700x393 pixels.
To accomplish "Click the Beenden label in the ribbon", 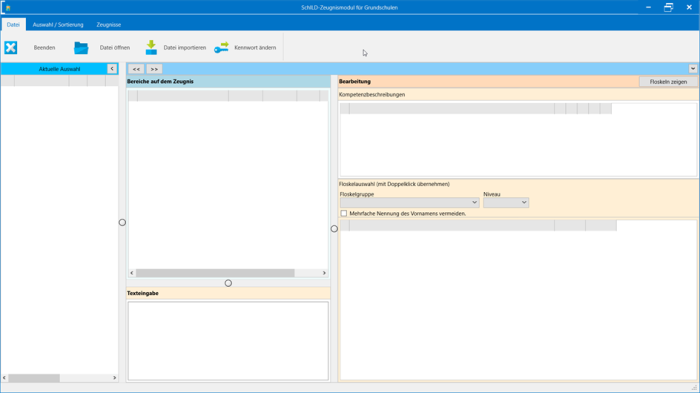I will pos(45,47).
